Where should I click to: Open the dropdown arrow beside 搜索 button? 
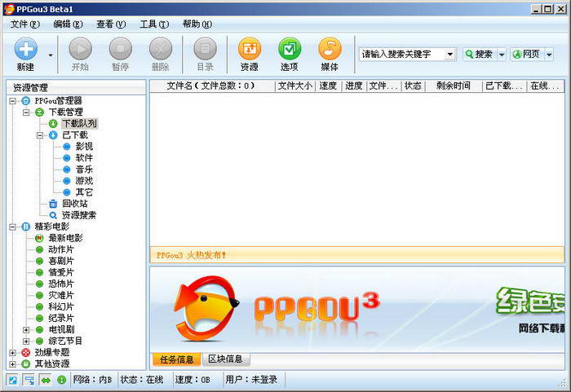502,55
